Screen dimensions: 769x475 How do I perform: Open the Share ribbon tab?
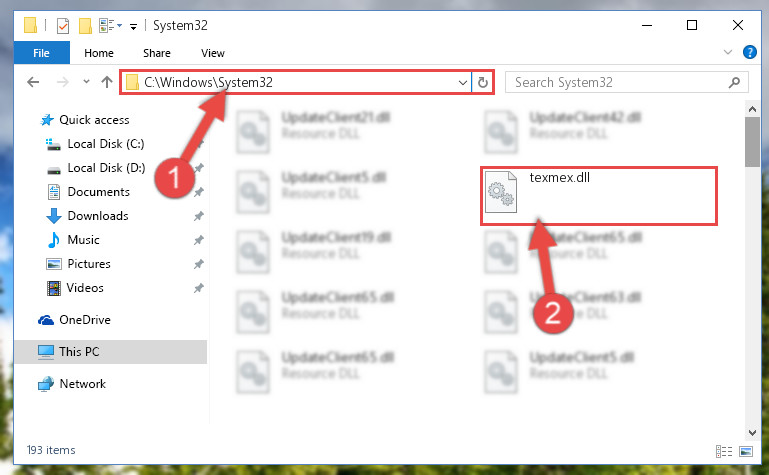156,53
